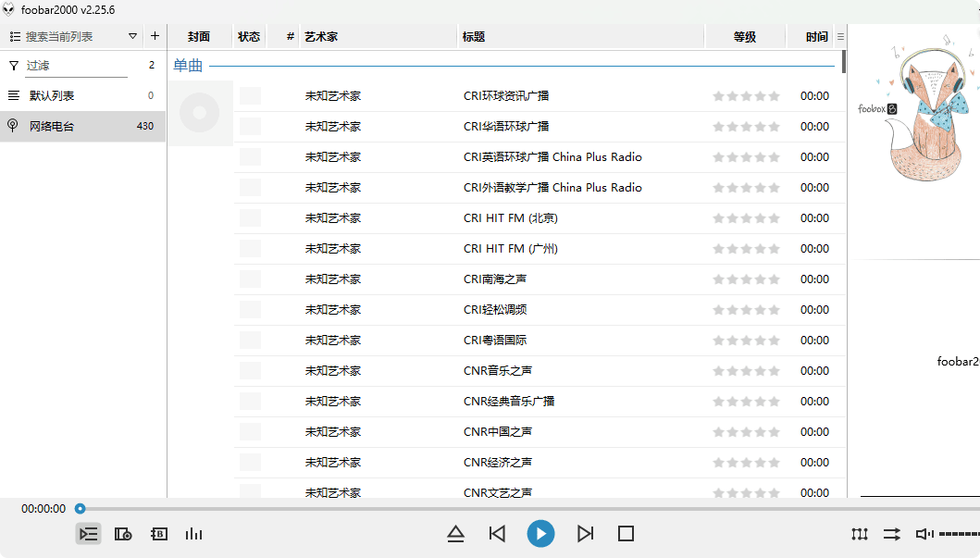This screenshot has height=558, width=980.
Task: Click the filter funnel icon
Action: pyautogui.click(x=13, y=65)
